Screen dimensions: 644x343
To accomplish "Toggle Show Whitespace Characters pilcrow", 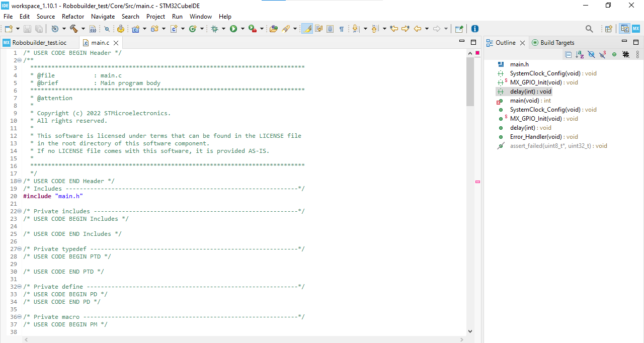I will 342,29.
